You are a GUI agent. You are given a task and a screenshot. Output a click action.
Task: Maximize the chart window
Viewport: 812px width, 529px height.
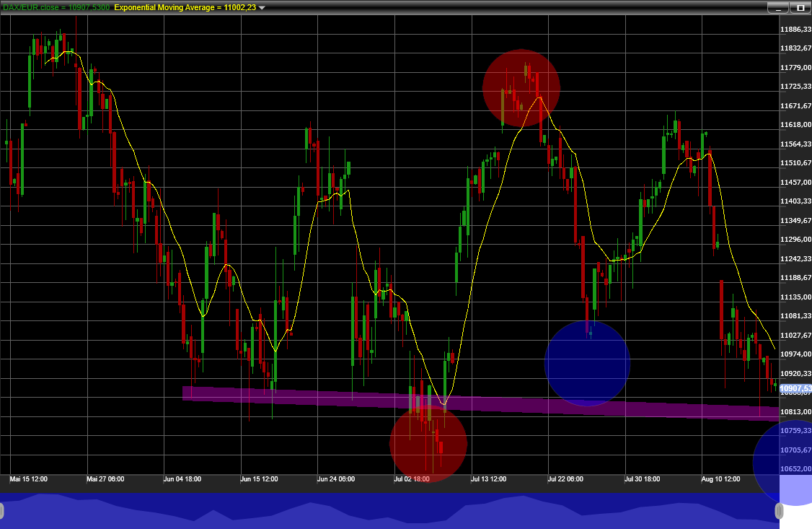pyautogui.click(x=800, y=8)
